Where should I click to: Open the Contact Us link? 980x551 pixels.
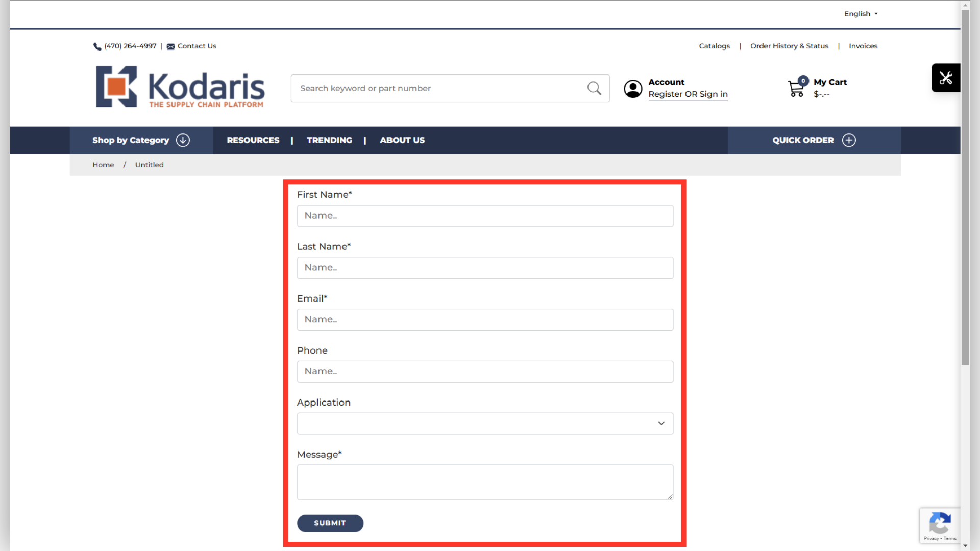pyautogui.click(x=197, y=46)
